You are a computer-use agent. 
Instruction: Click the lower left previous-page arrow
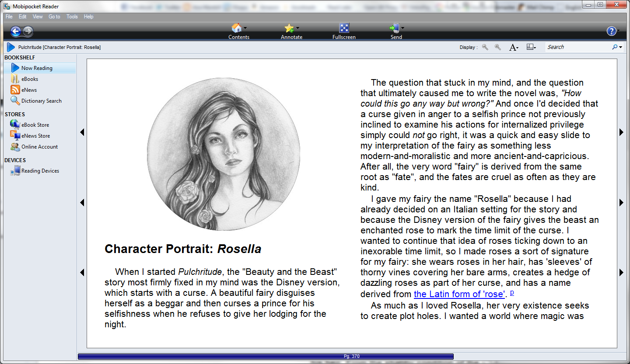tap(82, 272)
